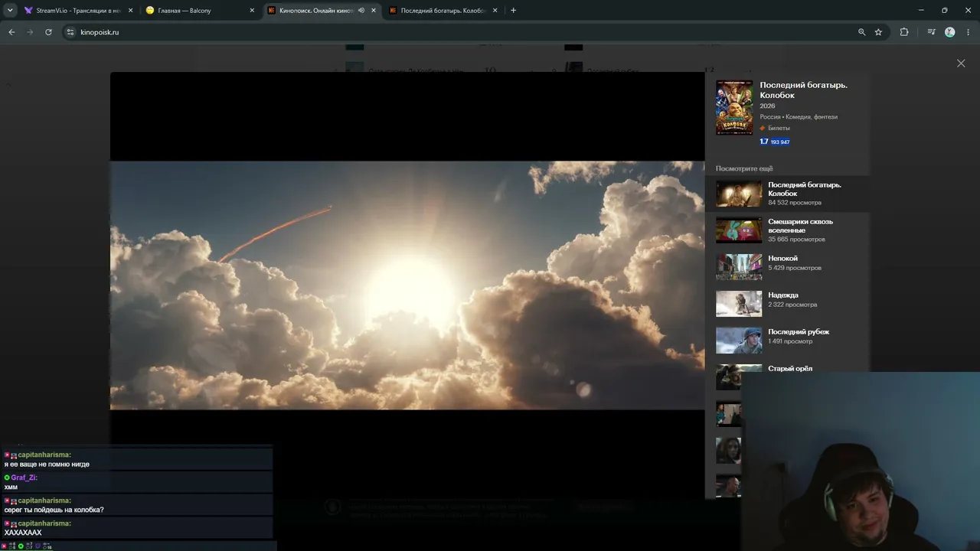Bookmark this page with the star icon

click(878, 32)
